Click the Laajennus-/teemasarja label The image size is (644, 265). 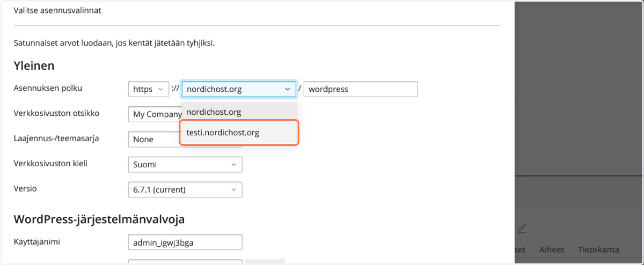pos(56,138)
